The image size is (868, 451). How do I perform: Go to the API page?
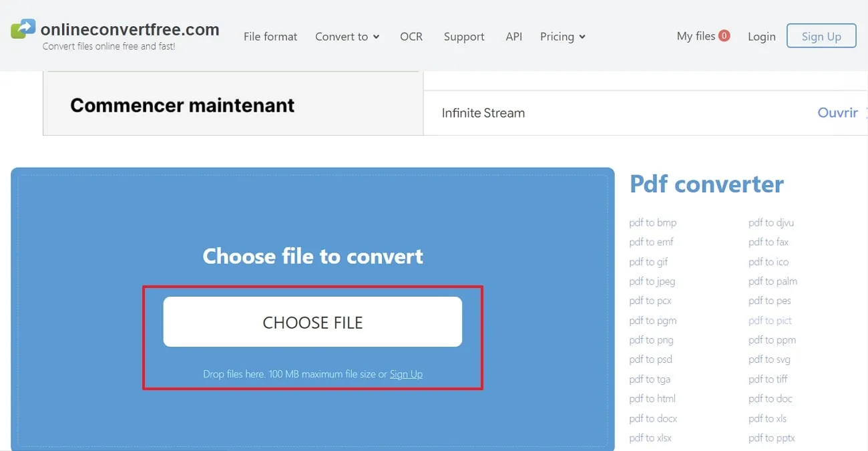pos(513,37)
